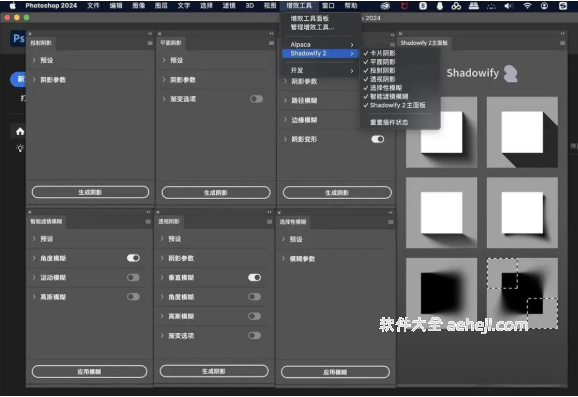Click 生成阴影 in the 透视阴影 panel
Screen dimensions: 578x397
pos(214,371)
